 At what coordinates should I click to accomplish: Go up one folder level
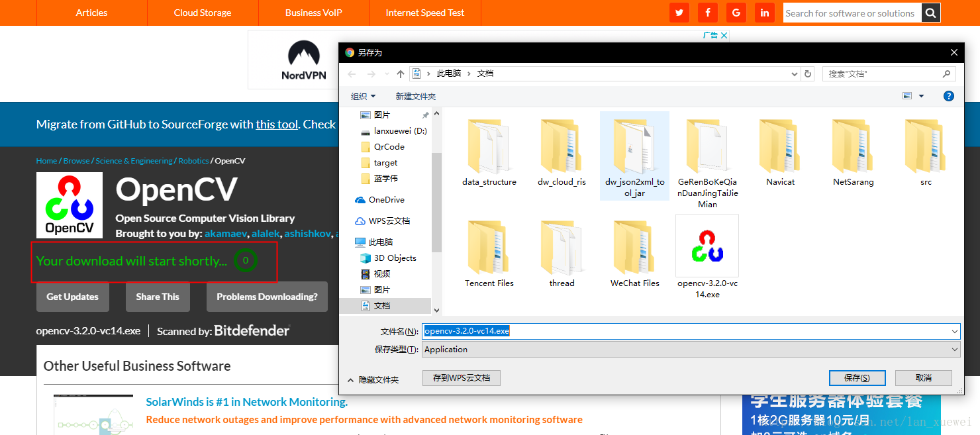(401, 73)
